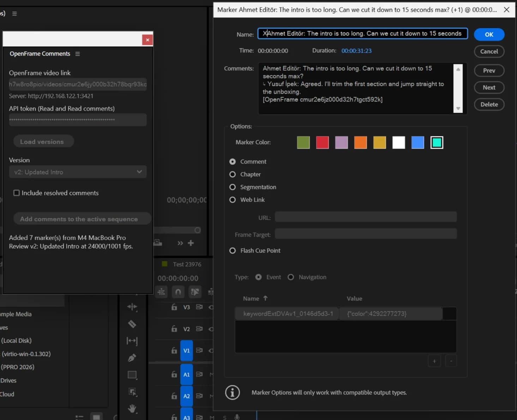Image resolution: width=517 pixels, height=420 pixels.
Task: Pick the orange marker color
Action: click(361, 143)
